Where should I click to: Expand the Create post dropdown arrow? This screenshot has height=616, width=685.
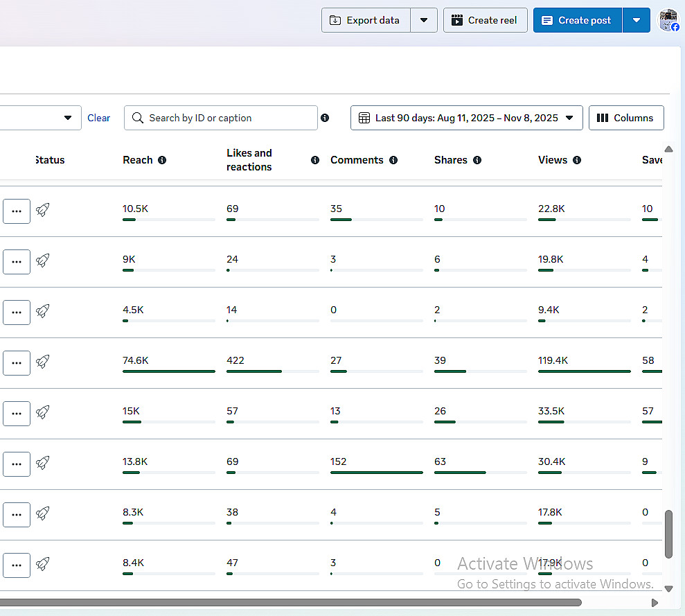pos(637,20)
